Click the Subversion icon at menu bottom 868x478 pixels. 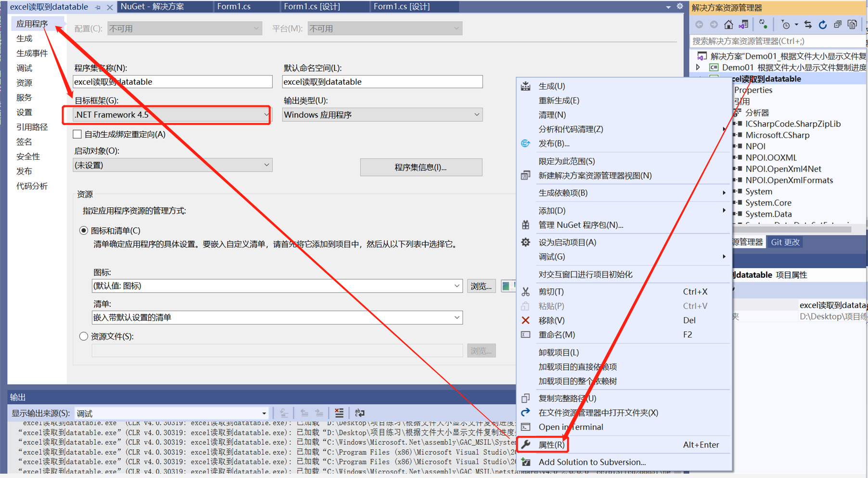point(526,462)
